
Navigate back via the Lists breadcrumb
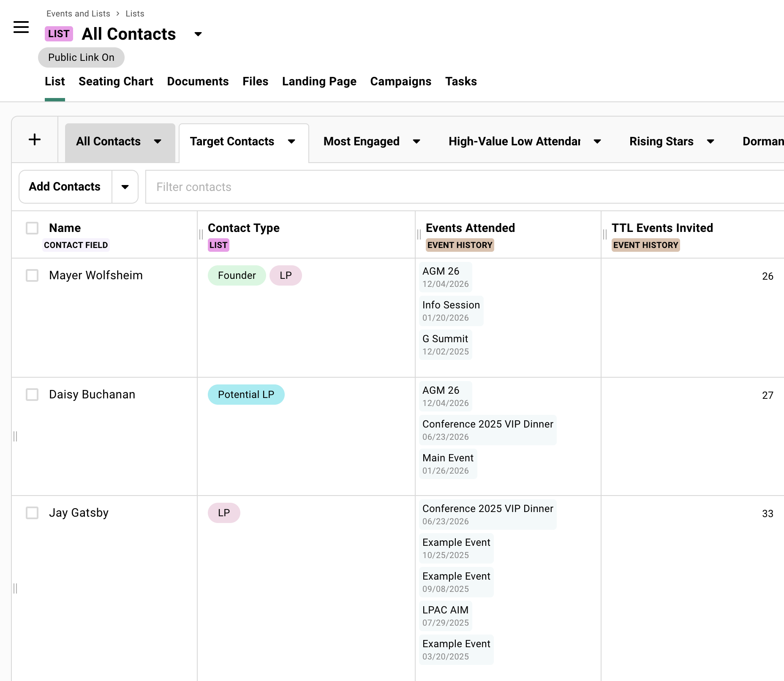pos(134,13)
